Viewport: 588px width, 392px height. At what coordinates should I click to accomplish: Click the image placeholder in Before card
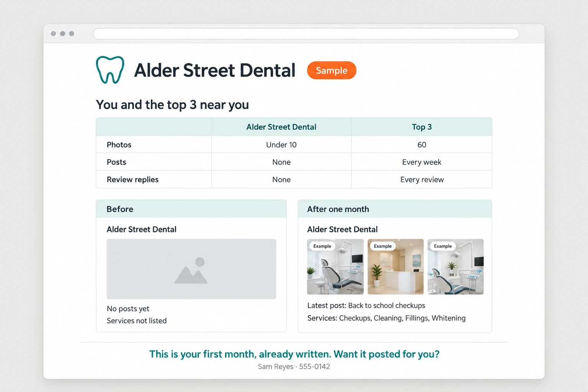191,269
